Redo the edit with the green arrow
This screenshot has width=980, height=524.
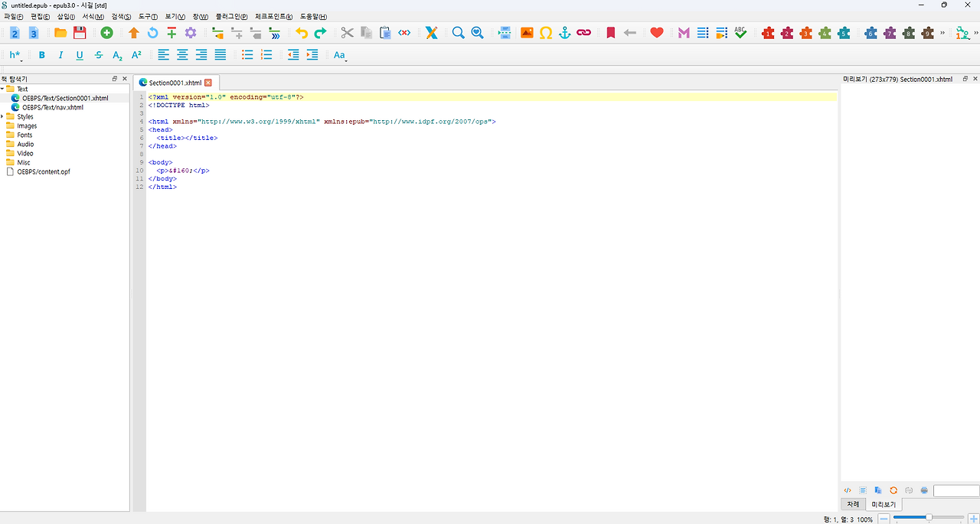[321, 33]
